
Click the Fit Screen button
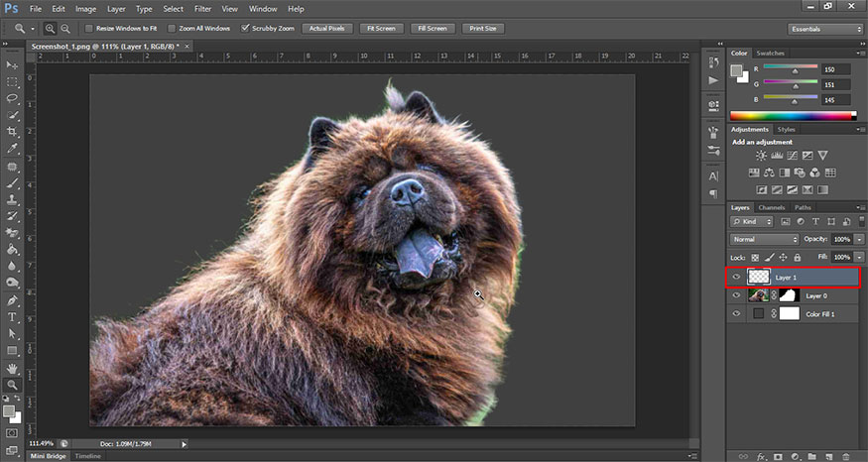click(381, 28)
